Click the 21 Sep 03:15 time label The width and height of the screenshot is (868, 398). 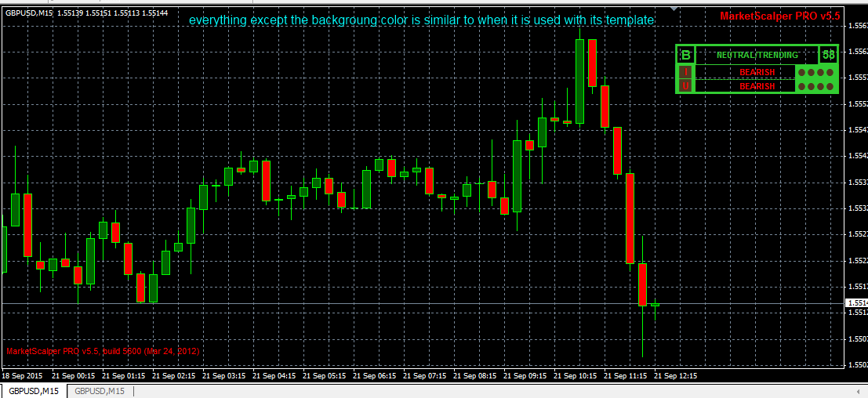pyautogui.click(x=223, y=375)
